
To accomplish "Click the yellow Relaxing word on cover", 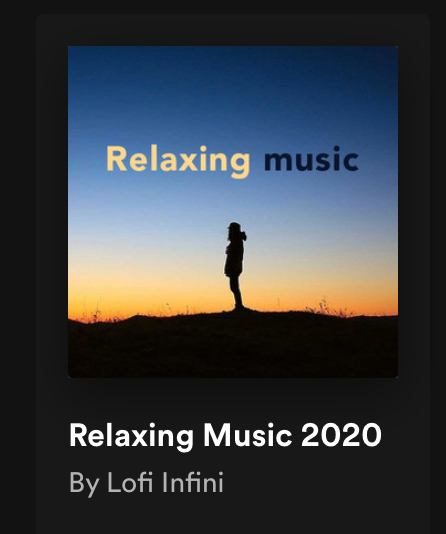I will tap(178, 161).
